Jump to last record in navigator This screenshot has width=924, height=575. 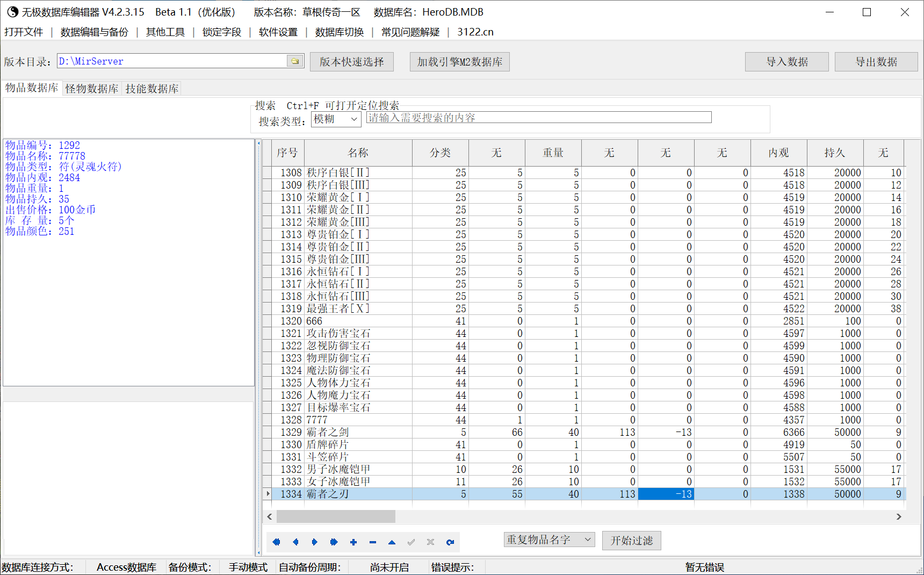coord(334,542)
